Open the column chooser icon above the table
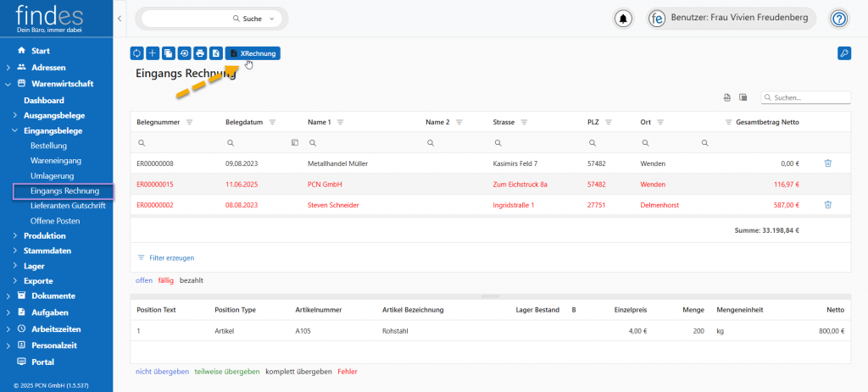 coord(743,97)
